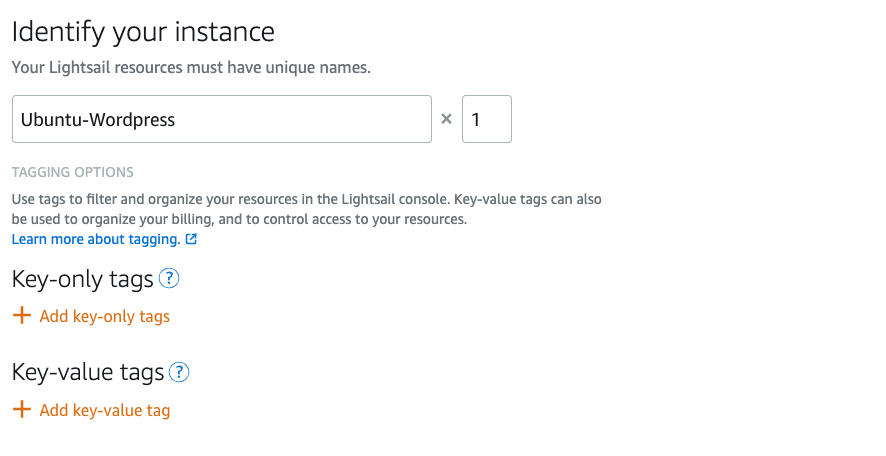Open the Learn more about tagging link
Viewport: 886px width, 456px height.
click(96, 240)
